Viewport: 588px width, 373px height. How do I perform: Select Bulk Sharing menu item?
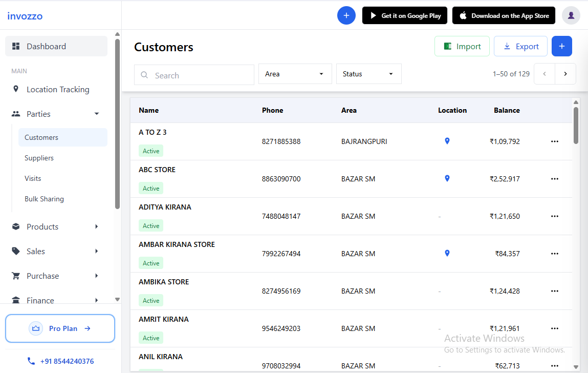click(44, 199)
